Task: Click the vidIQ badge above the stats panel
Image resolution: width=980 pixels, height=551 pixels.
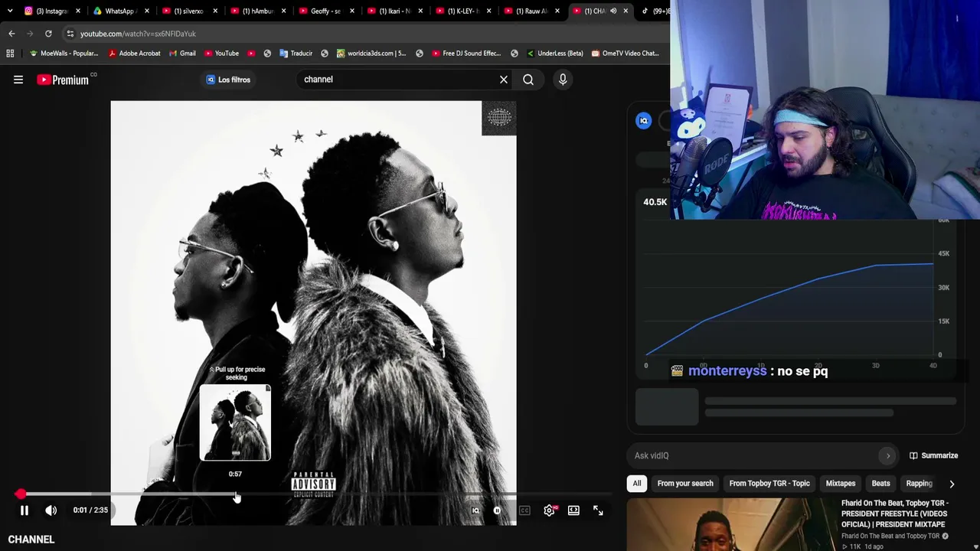Action: [643, 121]
